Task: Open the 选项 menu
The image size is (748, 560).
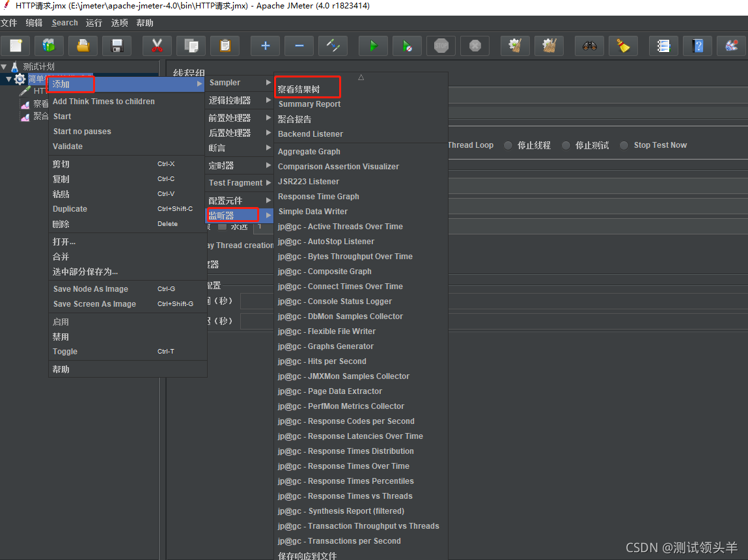Action: click(119, 23)
